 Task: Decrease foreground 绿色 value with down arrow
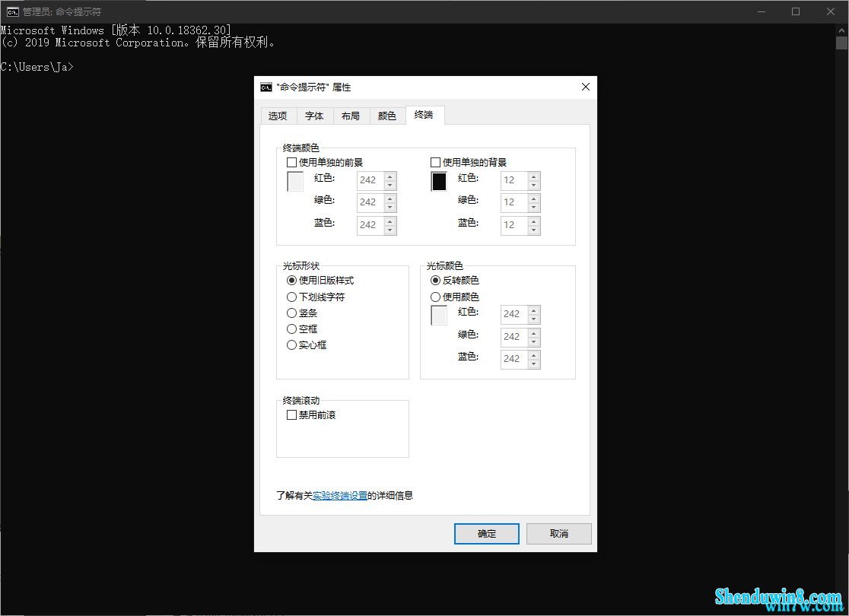pos(390,208)
